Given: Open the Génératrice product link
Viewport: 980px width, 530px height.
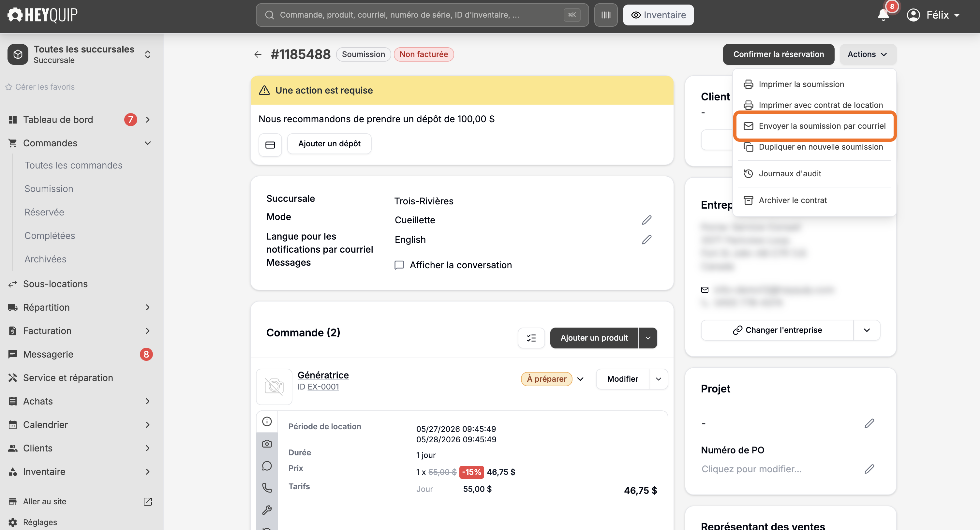Looking at the screenshot, I should pos(323,375).
